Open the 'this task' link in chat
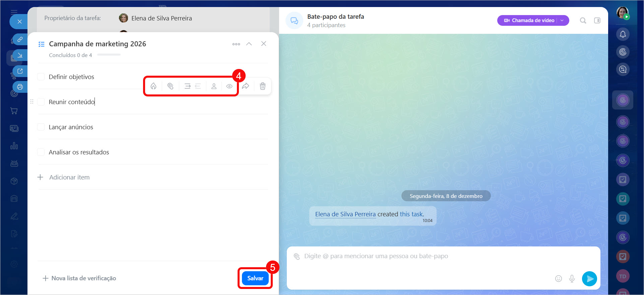 click(x=411, y=214)
